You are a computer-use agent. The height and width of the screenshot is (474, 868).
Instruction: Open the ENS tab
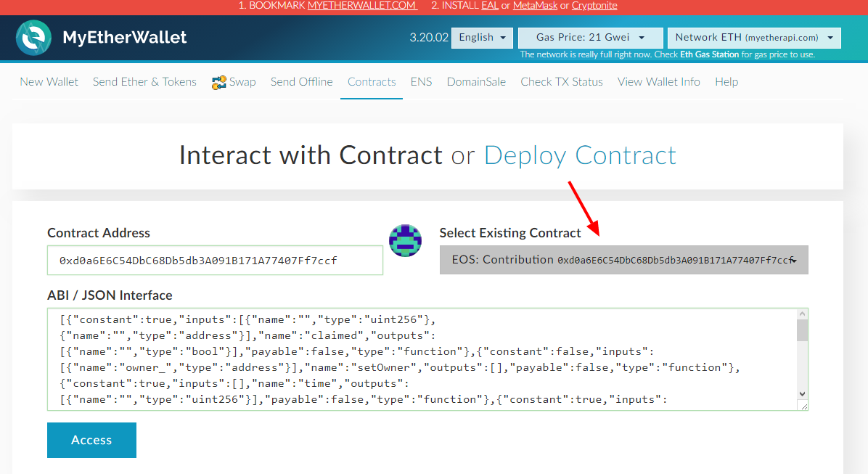(x=421, y=82)
